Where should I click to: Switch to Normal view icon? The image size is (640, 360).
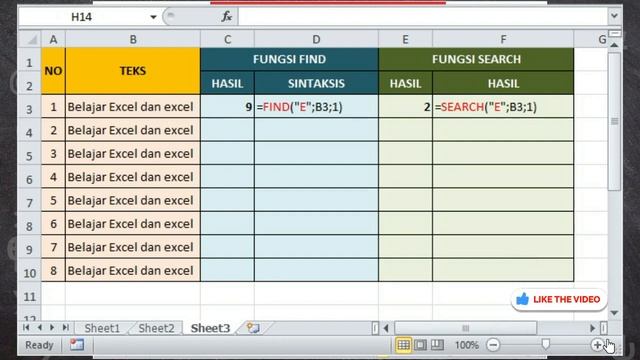403,345
